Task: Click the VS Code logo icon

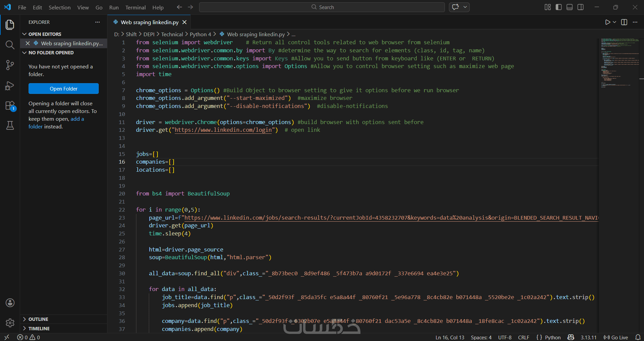Action: pyautogui.click(x=7, y=7)
